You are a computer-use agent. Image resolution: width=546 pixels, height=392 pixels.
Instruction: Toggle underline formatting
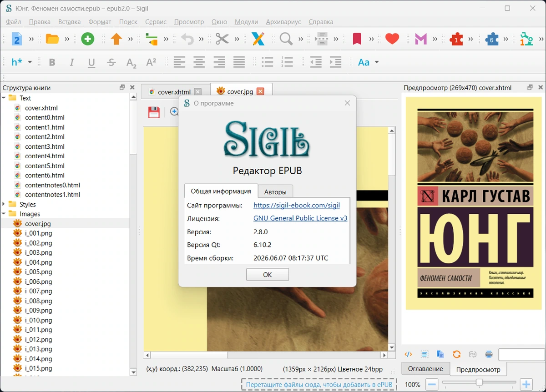coord(91,62)
